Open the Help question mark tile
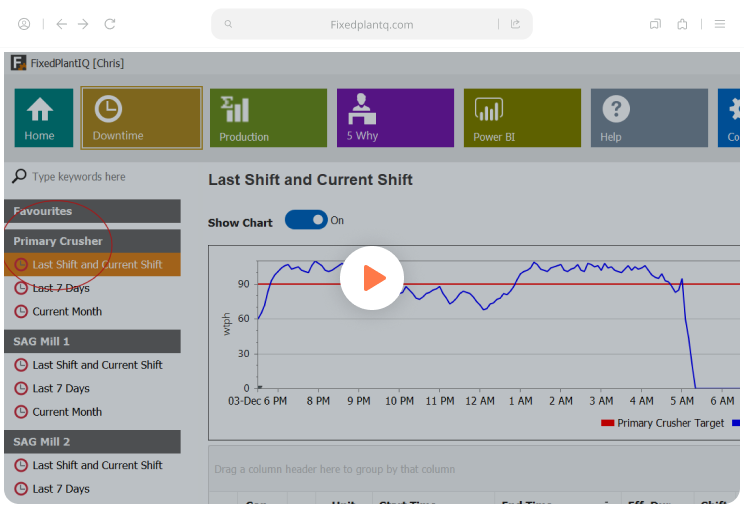The image size is (744, 508). point(649,118)
